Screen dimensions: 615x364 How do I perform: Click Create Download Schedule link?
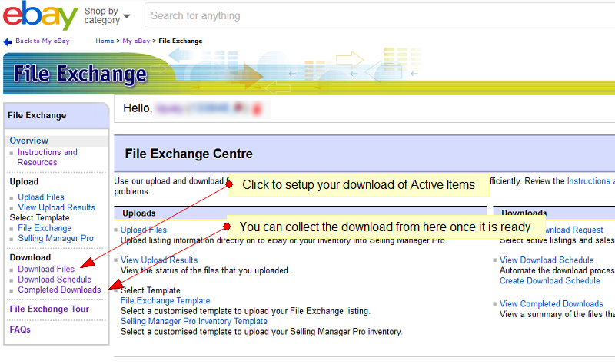[x=550, y=280]
